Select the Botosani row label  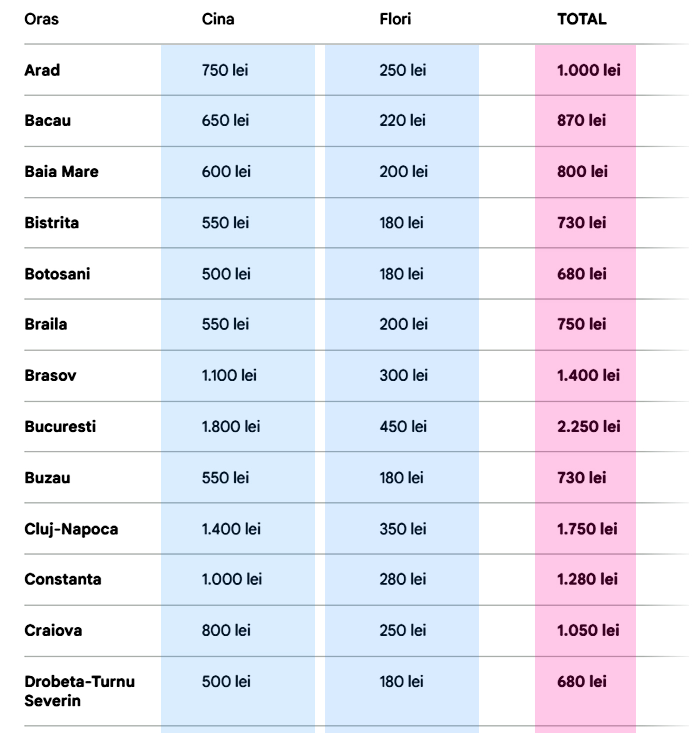tap(57, 274)
